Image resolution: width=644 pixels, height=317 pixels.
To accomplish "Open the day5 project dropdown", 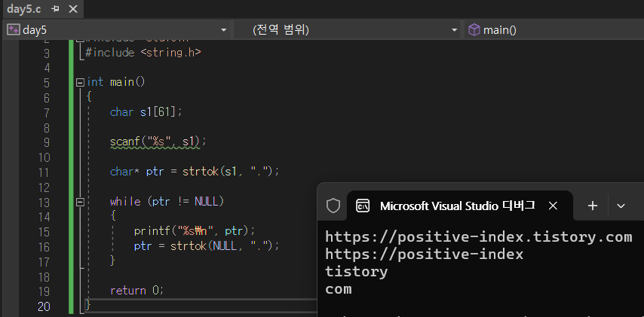I will coord(223,30).
